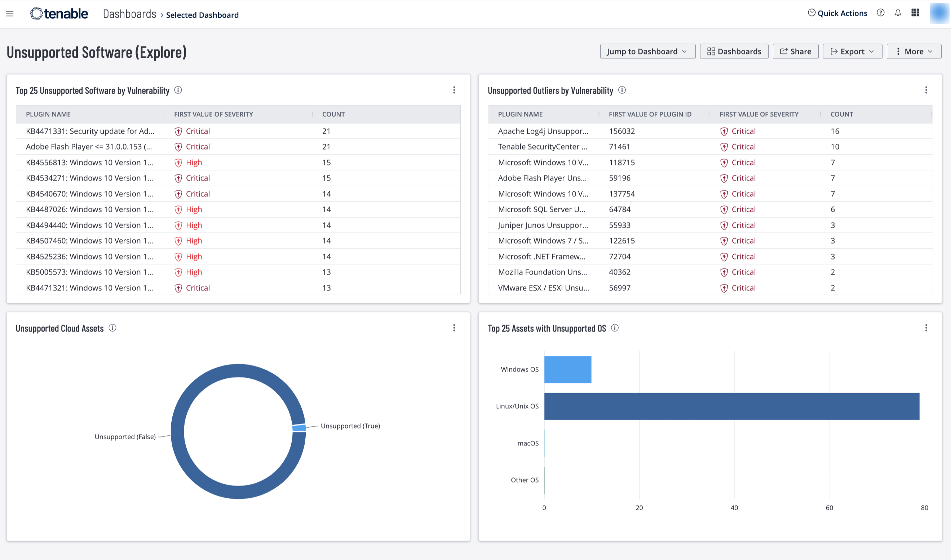Click the High shield icon for KB5005573 row
Image resolution: width=951 pixels, height=560 pixels.
tap(178, 272)
